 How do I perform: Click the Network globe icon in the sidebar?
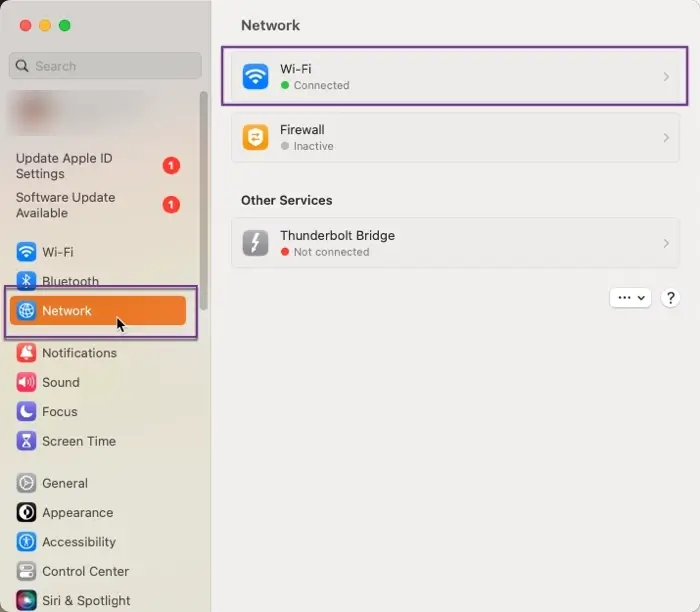(26, 311)
